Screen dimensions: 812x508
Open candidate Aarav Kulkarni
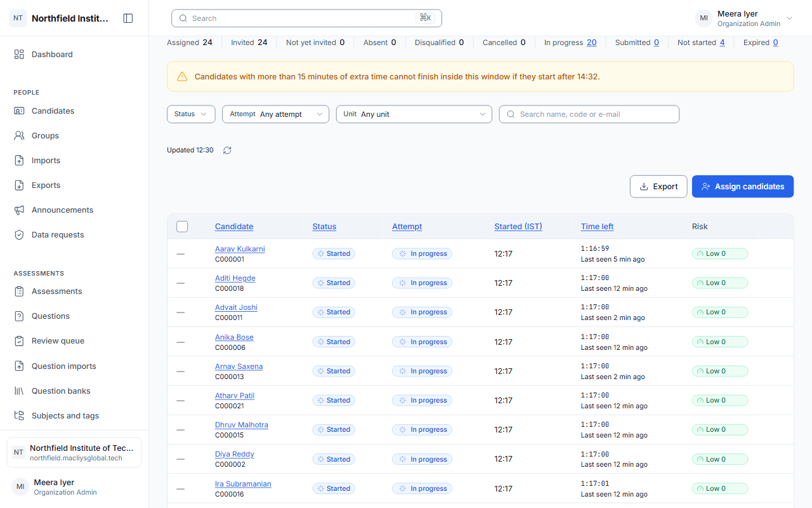[x=240, y=249]
